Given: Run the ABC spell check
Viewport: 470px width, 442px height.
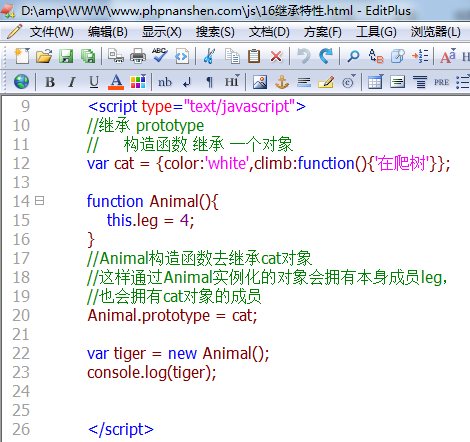Looking at the screenshot, I should click(x=160, y=55).
